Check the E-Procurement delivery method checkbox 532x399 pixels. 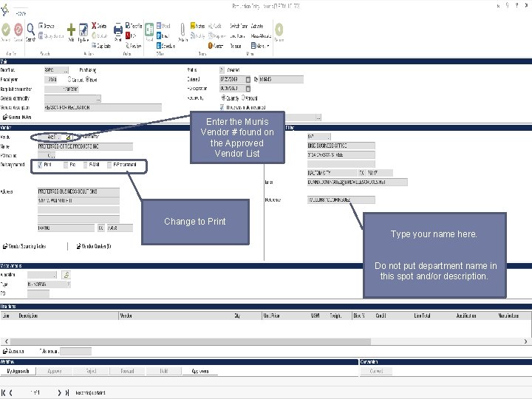coord(109,165)
